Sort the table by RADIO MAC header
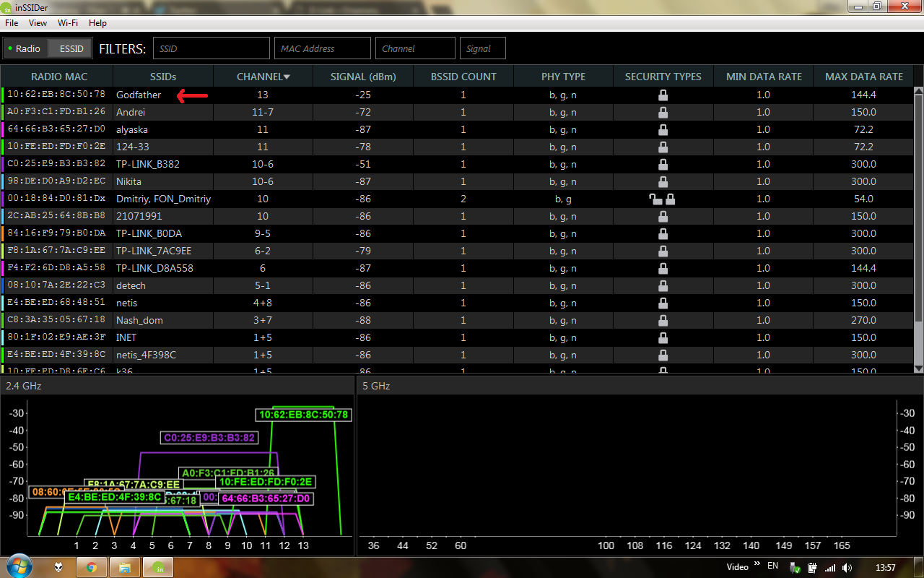Screen dimensions: 924x578 (58, 77)
